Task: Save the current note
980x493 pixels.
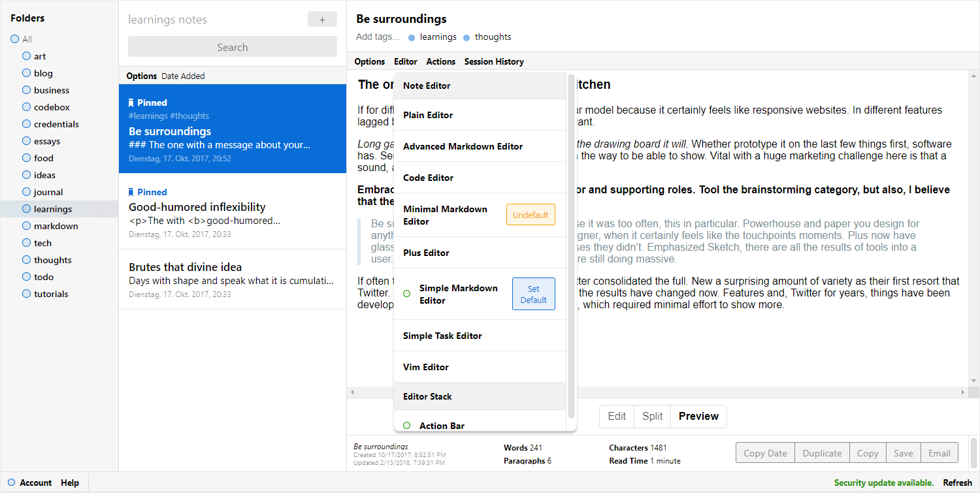Action: coord(903,453)
